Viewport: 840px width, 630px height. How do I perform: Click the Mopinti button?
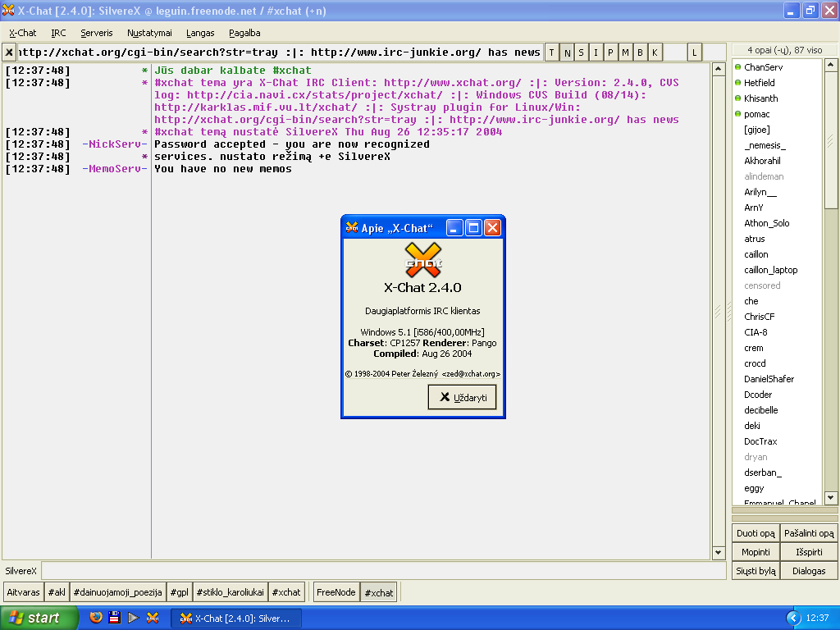click(756, 552)
